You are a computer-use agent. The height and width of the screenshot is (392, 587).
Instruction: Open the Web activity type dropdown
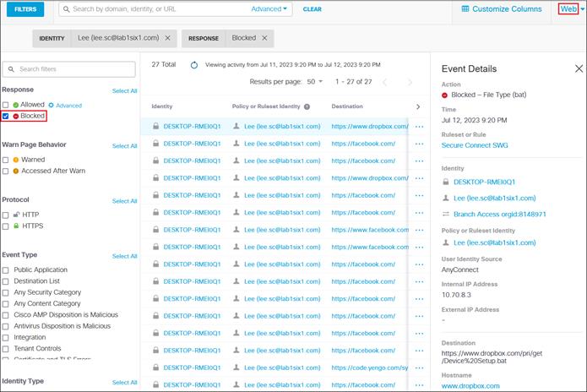571,9
